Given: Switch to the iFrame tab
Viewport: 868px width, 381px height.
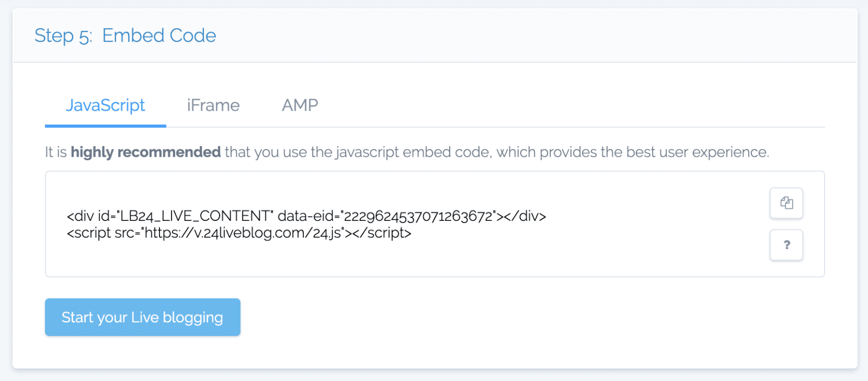Looking at the screenshot, I should (213, 105).
